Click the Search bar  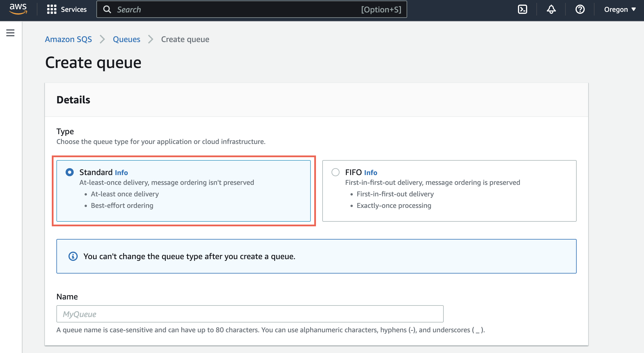tap(252, 9)
